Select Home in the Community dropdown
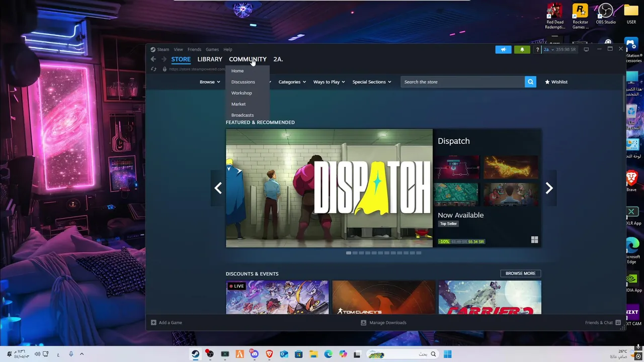This screenshot has height=362, width=644. tap(237, 71)
